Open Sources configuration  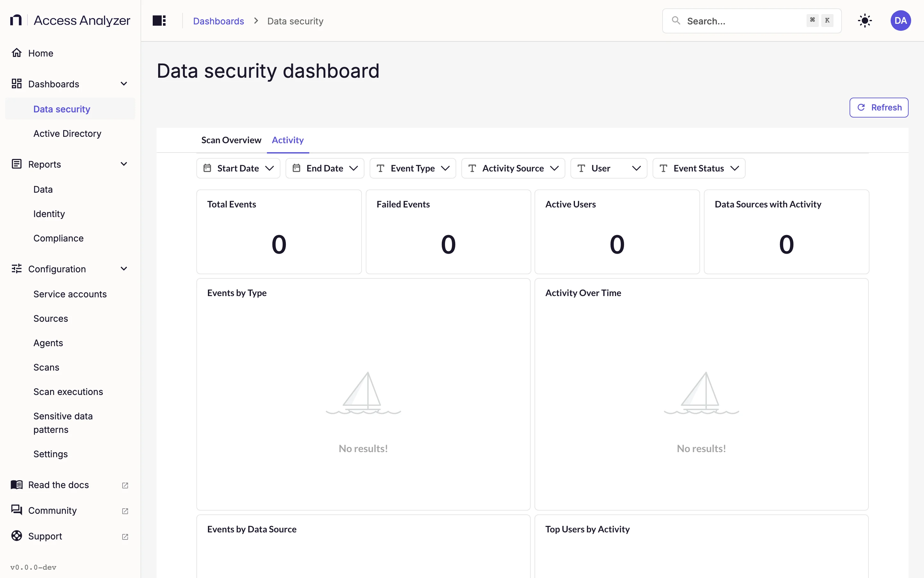click(x=70, y=319)
